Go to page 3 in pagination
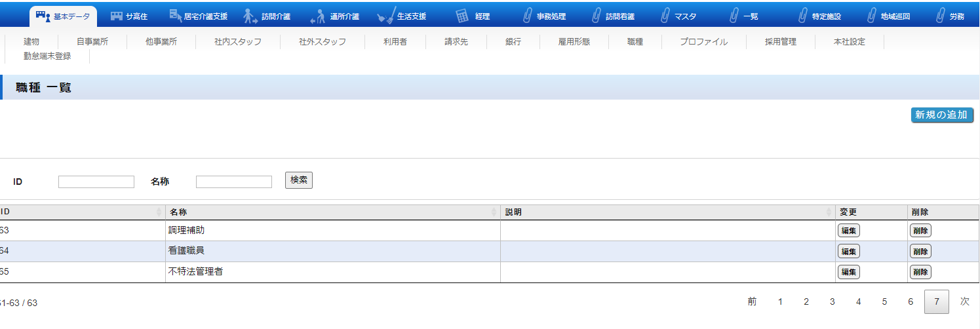Viewport: 980px width, 329px height. pos(832,301)
